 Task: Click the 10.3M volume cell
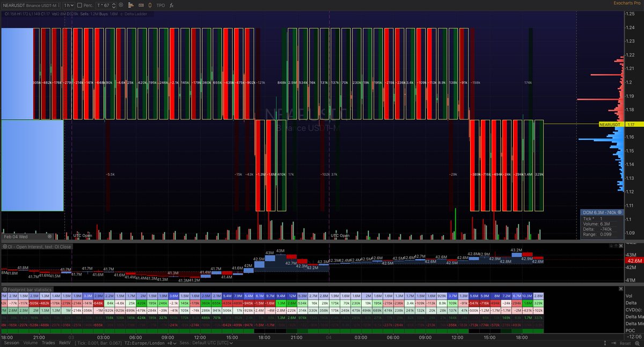click(528, 296)
